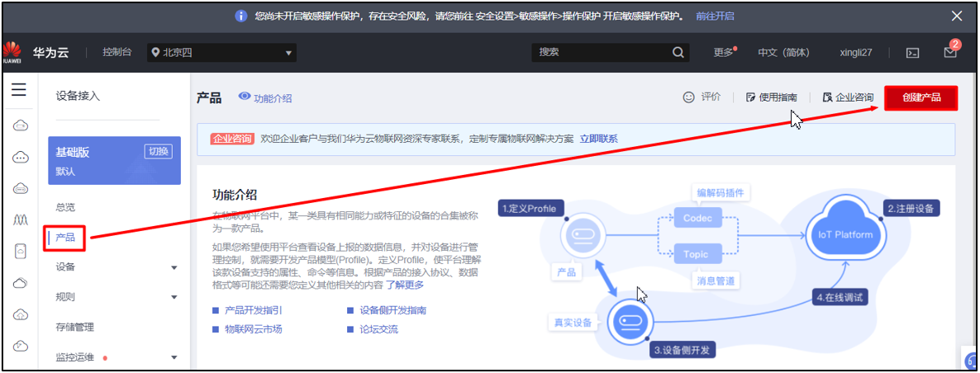Image resolution: width=980 pixels, height=373 pixels.
Task: Click the 评价 text link
Action: click(x=711, y=97)
